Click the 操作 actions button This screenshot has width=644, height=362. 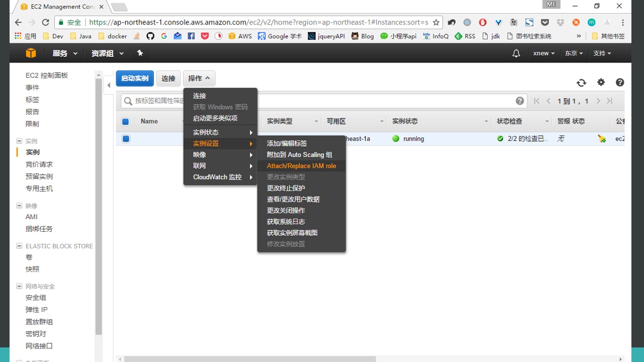pyautogui.click(x=199, y=78)
